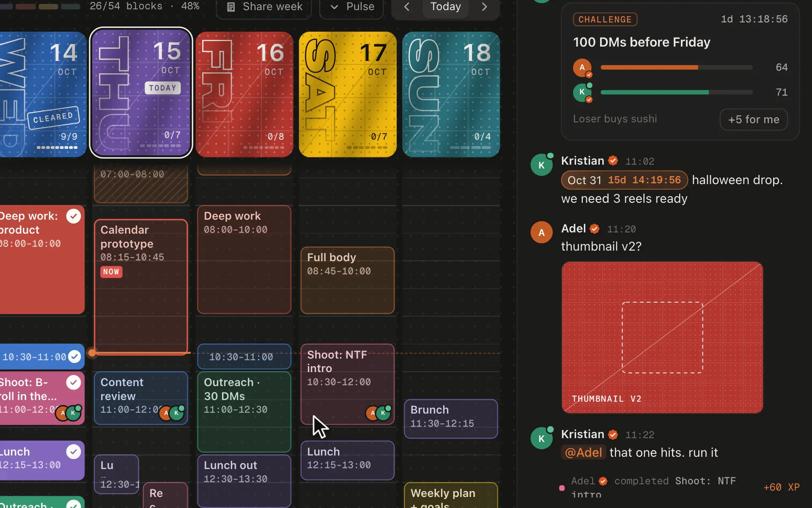Open the Thumbnail V2 image attachment
812x508 pixels.
click(x=662, y=337)
